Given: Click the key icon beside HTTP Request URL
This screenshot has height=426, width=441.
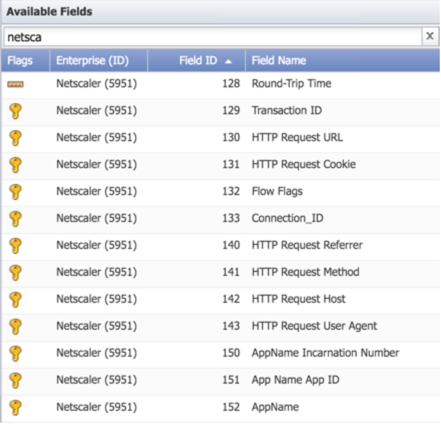Looking at the screenshot, I should point(15,138).
